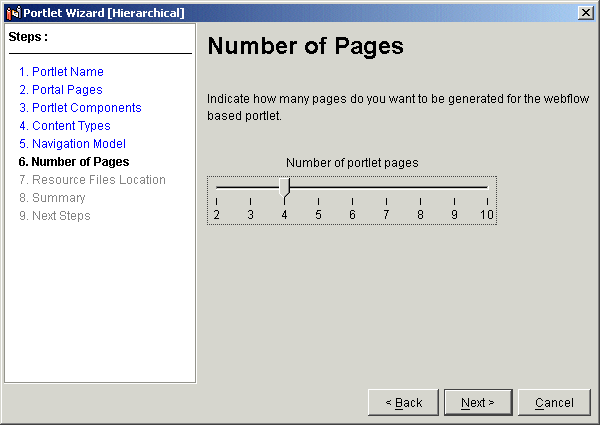Click the 'Indicate how many pages' description text
Screen dimensions: 600x425
pos(398,107)
